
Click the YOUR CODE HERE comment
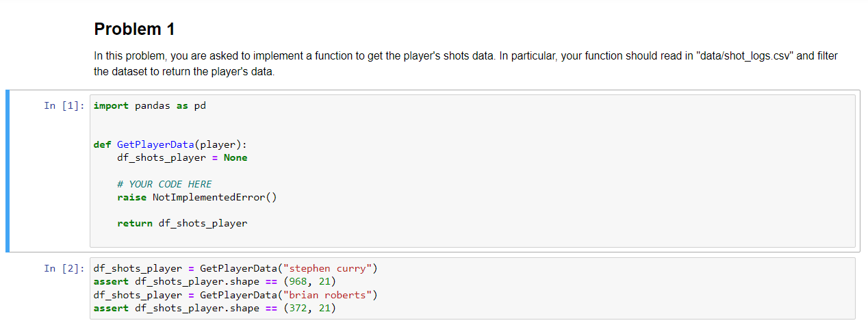[164, 184]
